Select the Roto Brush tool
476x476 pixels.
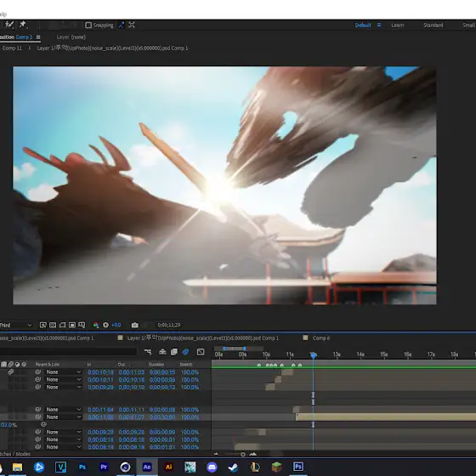click(9, 25)
